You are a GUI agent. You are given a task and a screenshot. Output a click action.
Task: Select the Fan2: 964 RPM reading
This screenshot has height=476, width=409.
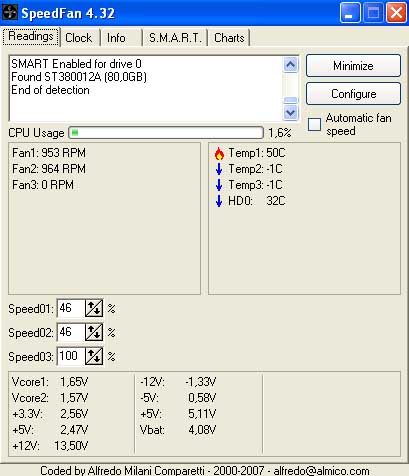(49, 169)
